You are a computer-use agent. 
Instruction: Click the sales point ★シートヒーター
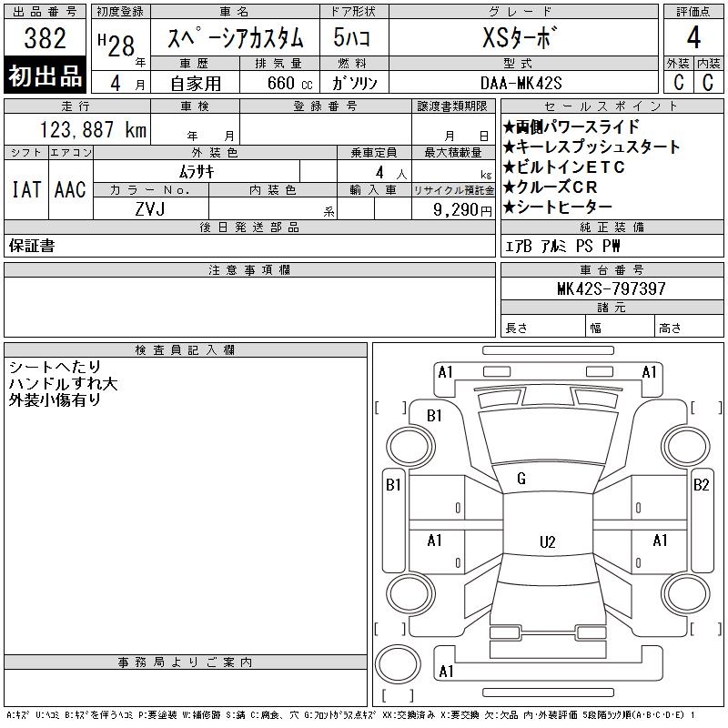(x=558, y=207)
